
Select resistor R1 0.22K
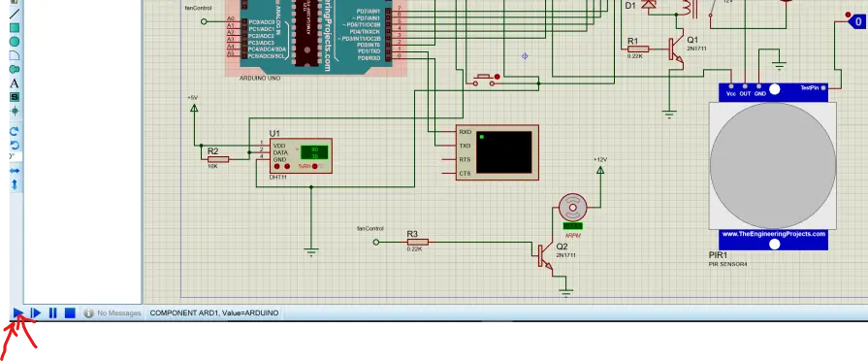tap(638, 49)
